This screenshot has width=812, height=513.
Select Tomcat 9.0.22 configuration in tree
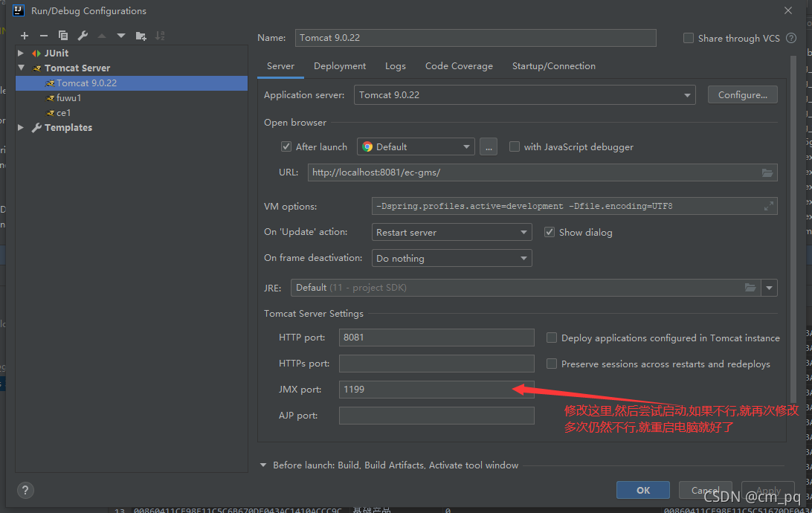click(132, 83)
